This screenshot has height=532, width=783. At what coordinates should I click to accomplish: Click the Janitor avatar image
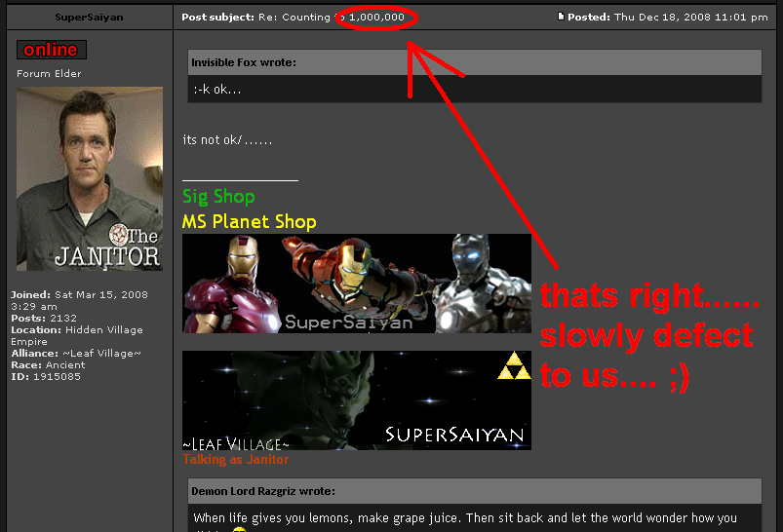90,178
